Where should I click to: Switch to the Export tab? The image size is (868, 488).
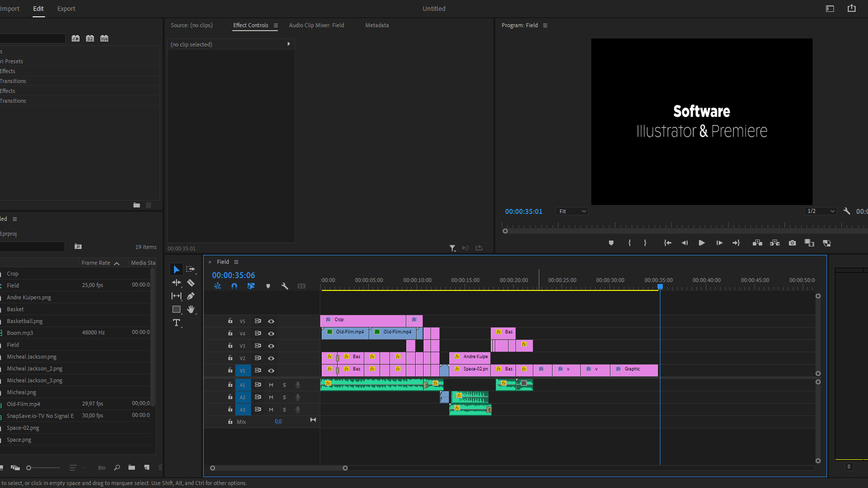click(x=66, y=9)
